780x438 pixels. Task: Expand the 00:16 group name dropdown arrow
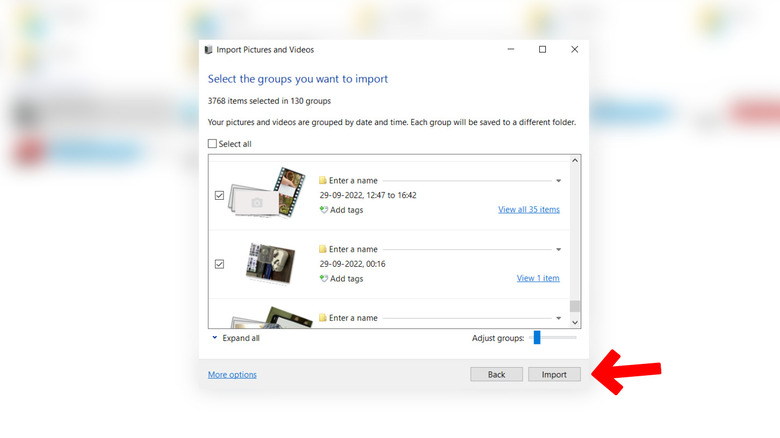(558, 249)
